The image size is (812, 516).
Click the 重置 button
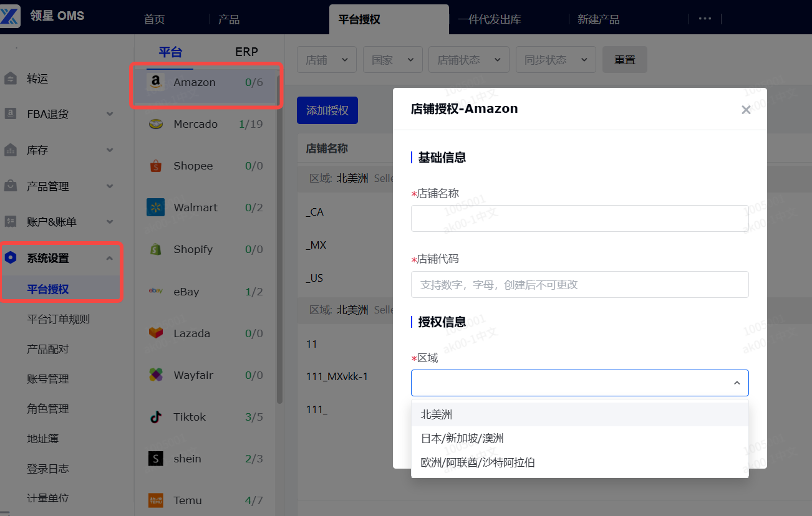pyautogui.click(x=625, y=60)
